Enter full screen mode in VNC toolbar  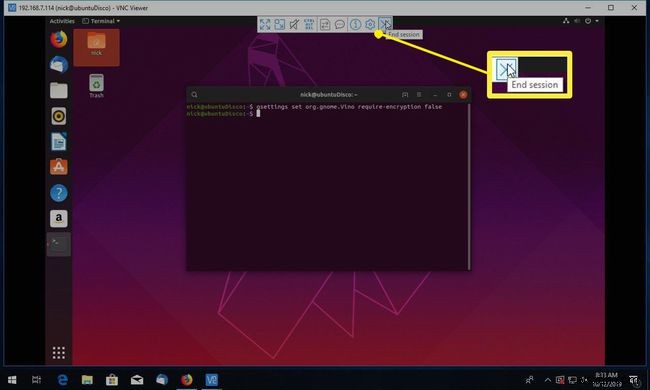click(264, 24)
